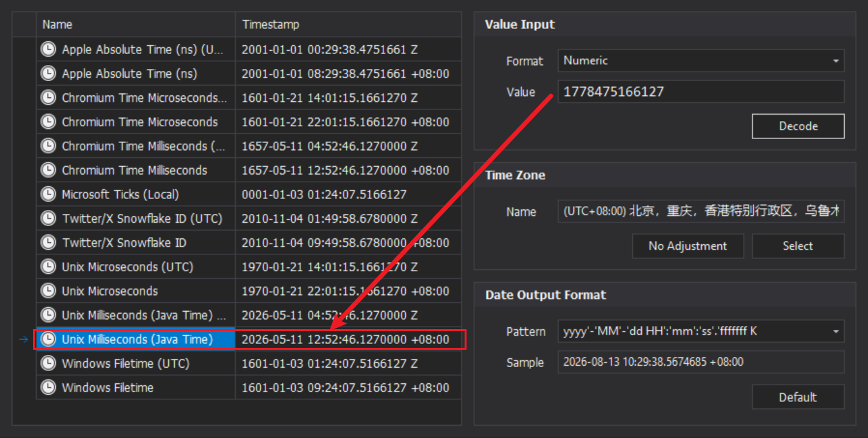Click timestamp 2026-05-11 04:52:46.1270000 Z

pyautogui.click(x=330, y=315)
